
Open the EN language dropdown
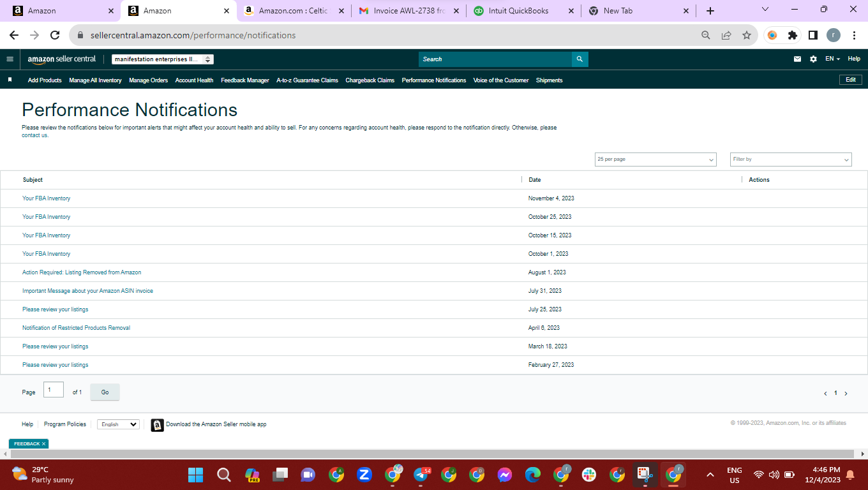pos(832,59)
